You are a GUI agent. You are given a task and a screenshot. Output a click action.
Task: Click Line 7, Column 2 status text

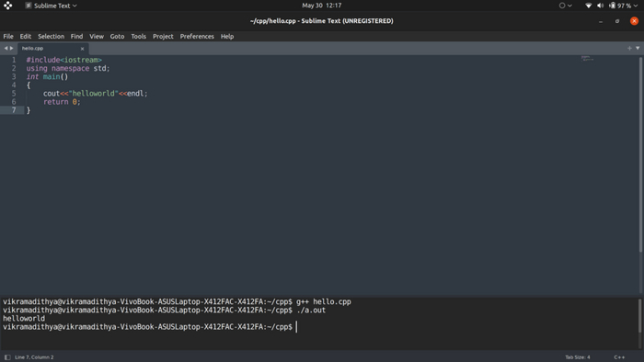(34, 357)
